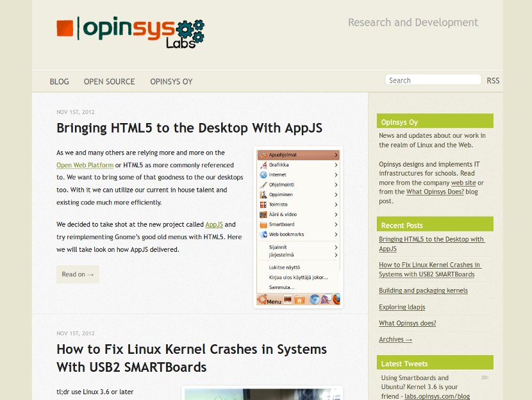Viewport: 532px width, 400px height.
Task: Click the tweet timestamp 20h
Action: click(485, 378)
